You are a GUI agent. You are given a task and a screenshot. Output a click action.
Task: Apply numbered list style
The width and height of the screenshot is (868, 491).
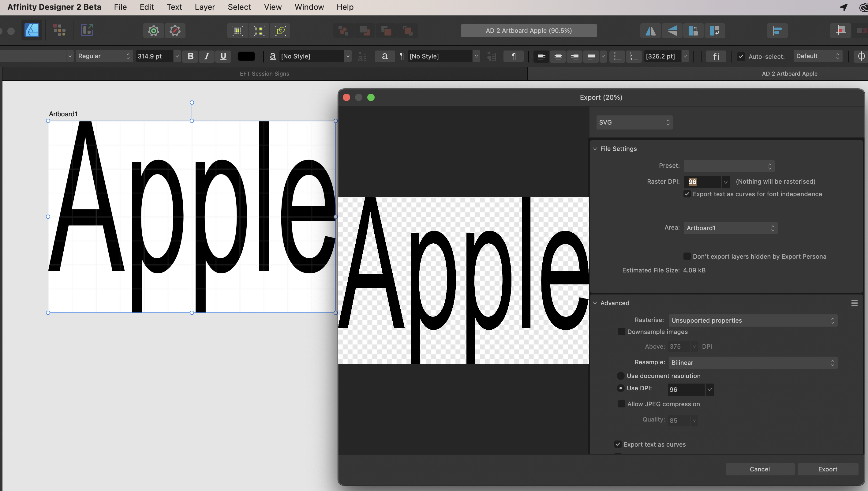click(x=634, y=56)
